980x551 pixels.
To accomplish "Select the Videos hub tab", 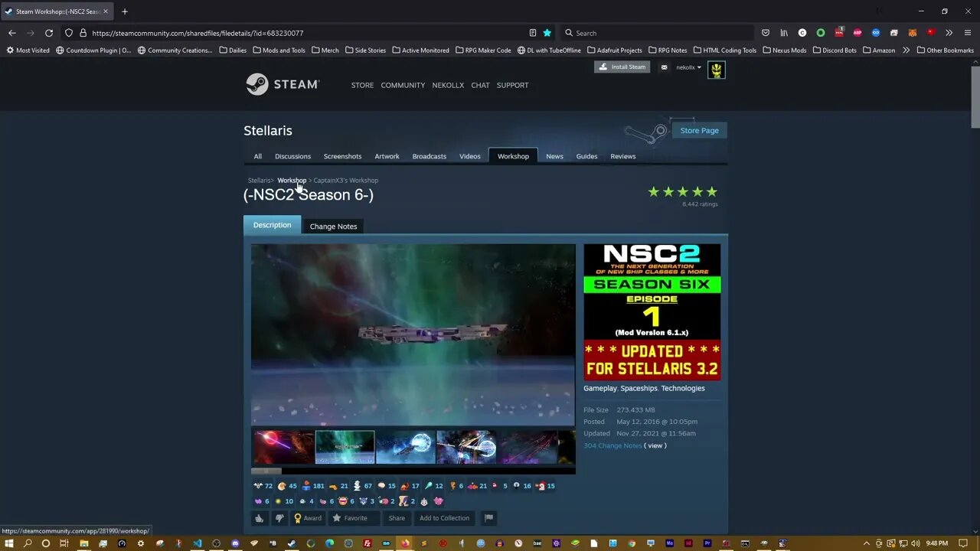I will pyautogui.click(x=470, y=156).
